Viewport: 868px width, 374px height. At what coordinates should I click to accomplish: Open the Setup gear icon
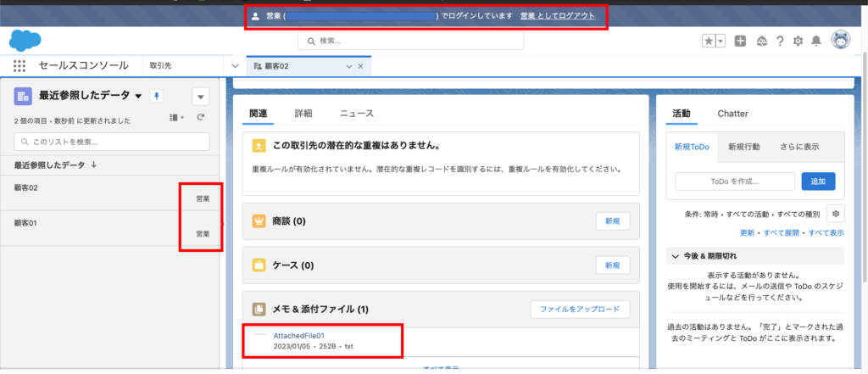pyautogui.click(x=798, y=41)
